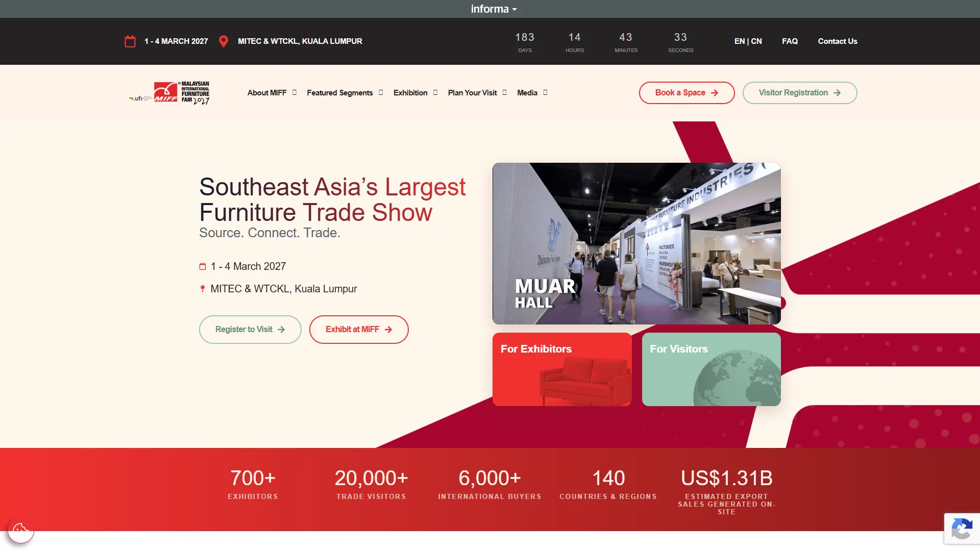Viewport: 980px width, 551px height.
Task: Click the Book a Space button
Action: point(687,93)
